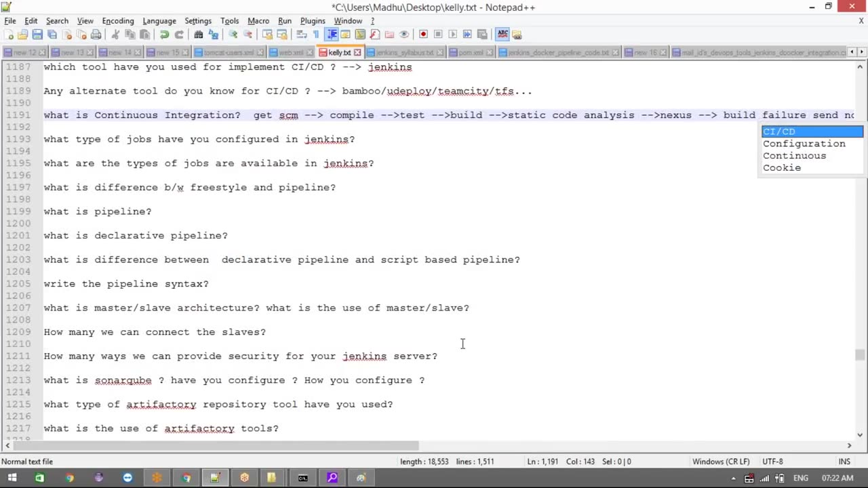The width and height of the screenshot is (868, 488).
Task: Click the vertical scrollbar thumb
Action: pos(860,354)
